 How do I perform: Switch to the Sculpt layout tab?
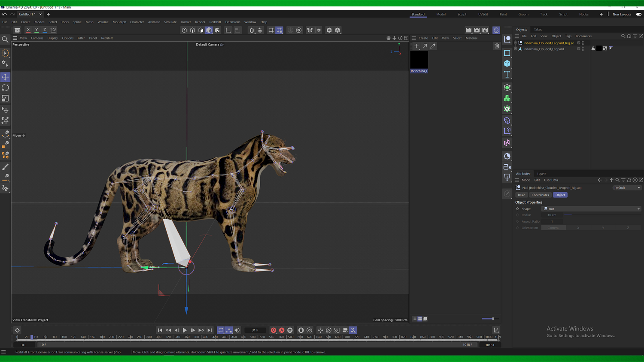pos(462,14)
